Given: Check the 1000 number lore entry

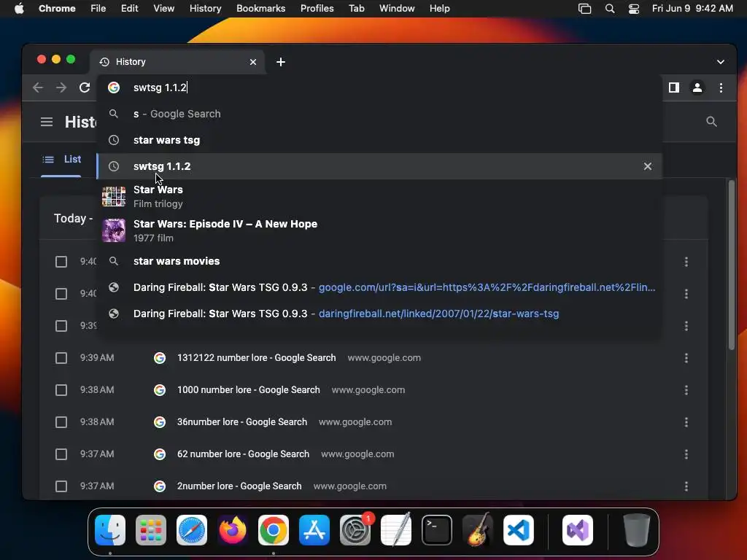Looking at the screenshot, I should point(61,390).
